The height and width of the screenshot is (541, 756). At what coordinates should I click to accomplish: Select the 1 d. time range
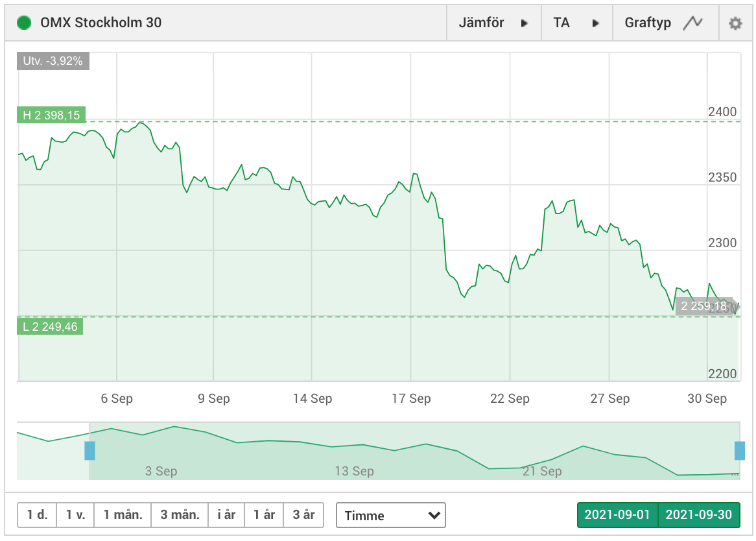tap(37, 515)
